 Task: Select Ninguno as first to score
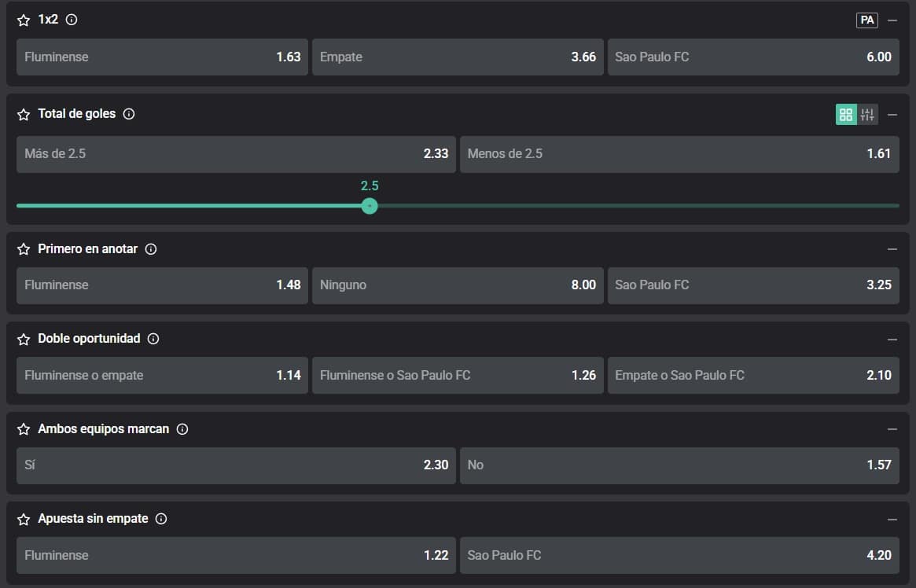point(458,285)
